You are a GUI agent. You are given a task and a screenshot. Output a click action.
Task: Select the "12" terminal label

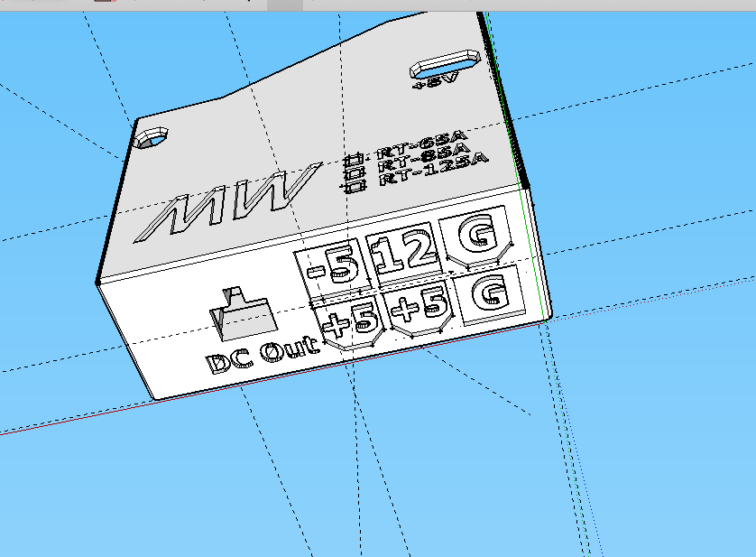tap(405, 252)
